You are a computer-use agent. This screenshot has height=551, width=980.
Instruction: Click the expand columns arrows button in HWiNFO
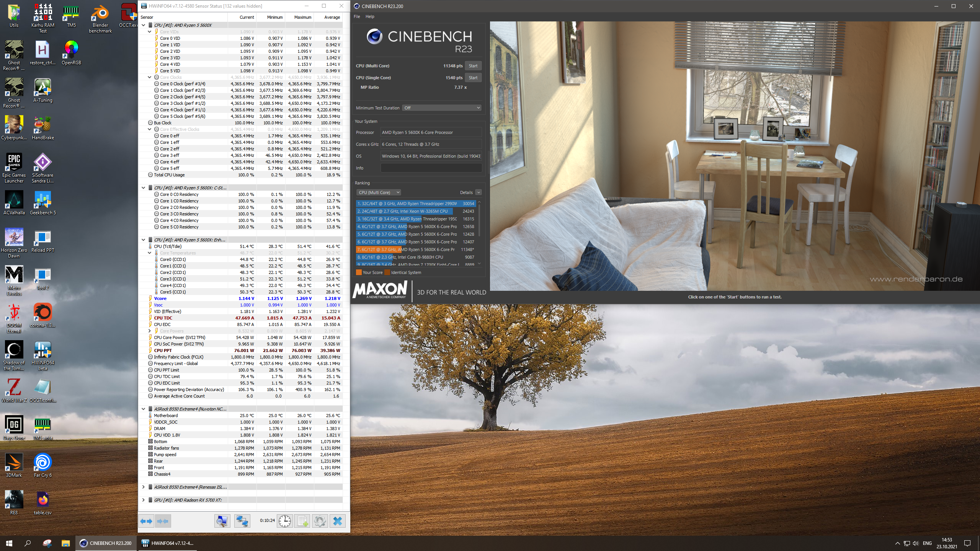(146, 521)
